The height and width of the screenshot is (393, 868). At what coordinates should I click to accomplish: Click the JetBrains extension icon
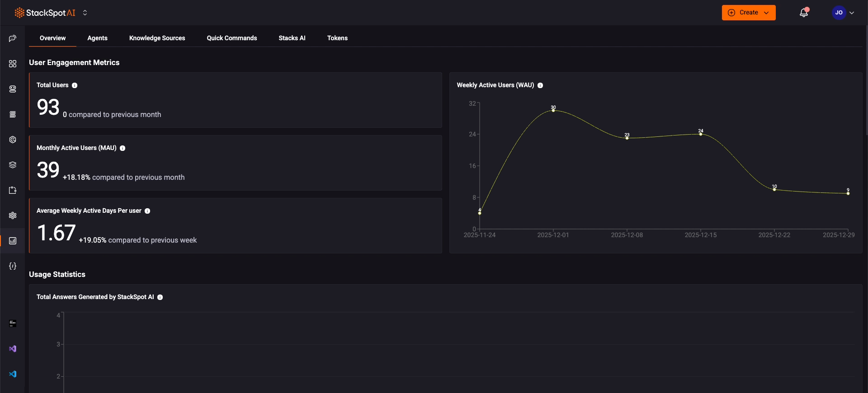(x=13, y=323)
